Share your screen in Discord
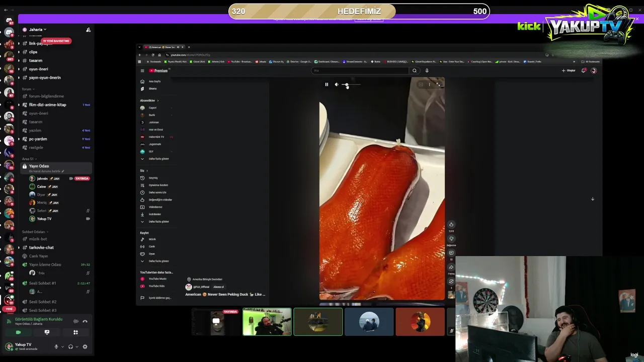Screen dimensions: 644x362 tap(47, 332)
